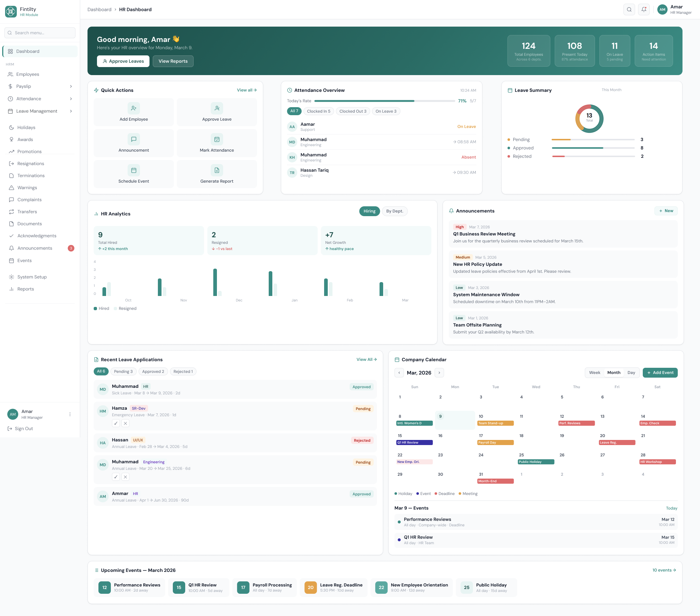Image resolution: width=700 pixels, height=616 pixels.
Task: Open the Payroll Day calendar event
Action: [x=495, y=442]
